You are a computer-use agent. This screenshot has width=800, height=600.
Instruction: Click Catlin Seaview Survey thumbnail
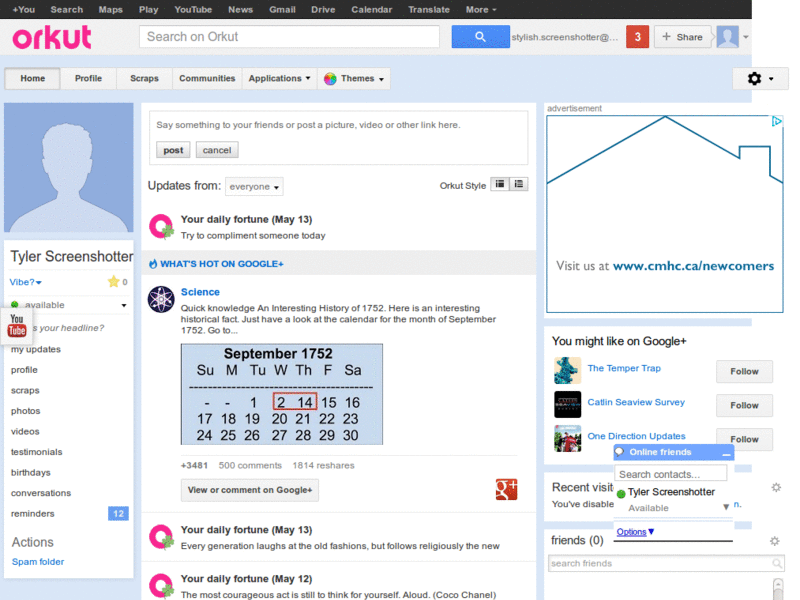(x=567, y=405)
